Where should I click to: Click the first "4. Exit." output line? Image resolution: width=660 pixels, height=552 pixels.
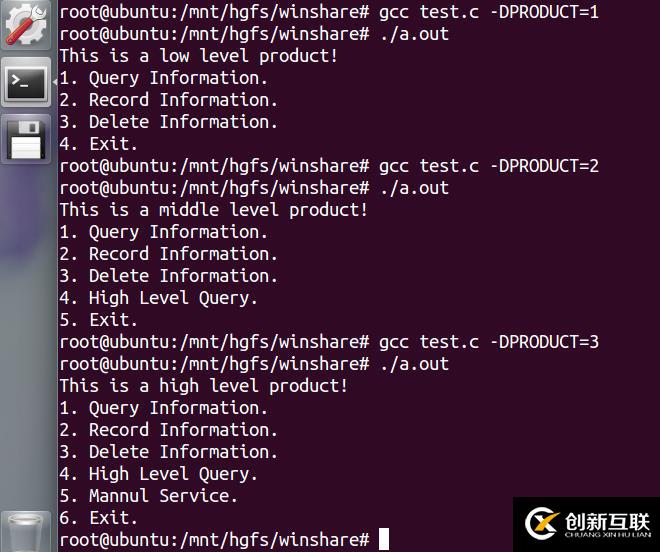tap(98, 144)
